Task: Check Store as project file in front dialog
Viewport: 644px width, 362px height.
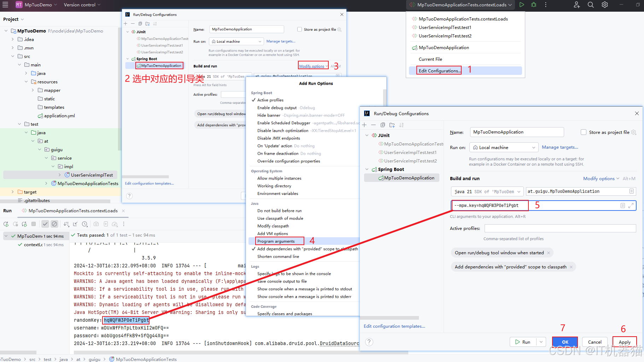Action: click(584, 132)
